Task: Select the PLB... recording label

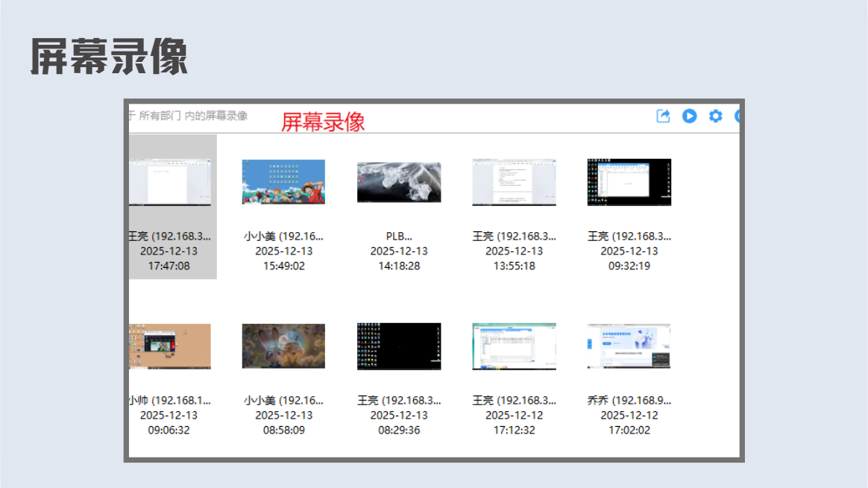Action: (x=398, y=236)
